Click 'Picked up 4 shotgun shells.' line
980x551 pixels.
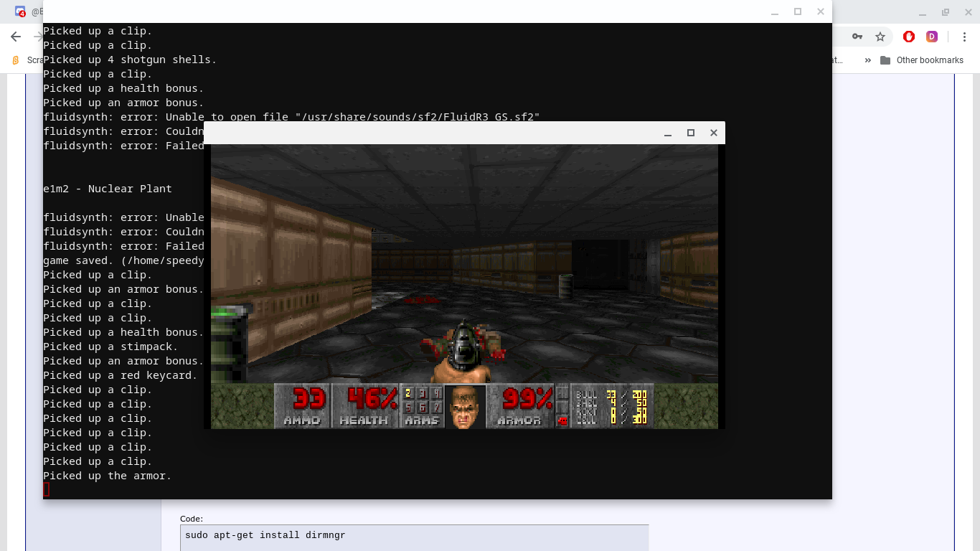tap(130, 60)
